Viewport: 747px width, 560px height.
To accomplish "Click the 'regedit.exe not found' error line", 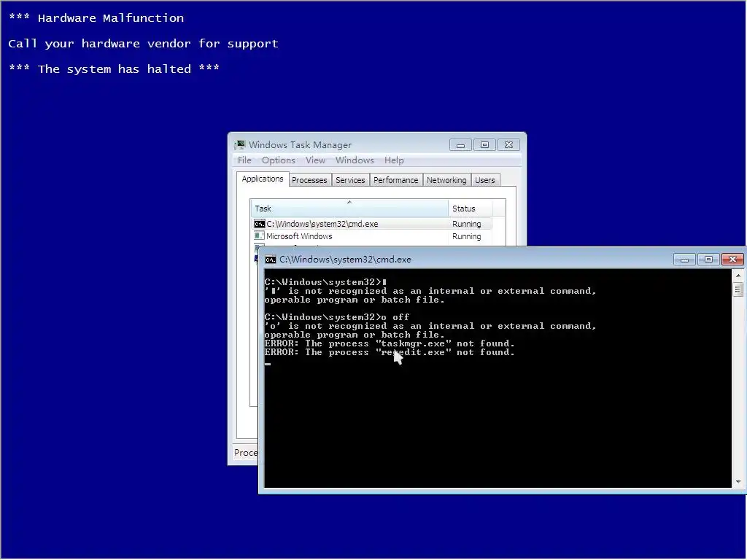I will 390,352.
